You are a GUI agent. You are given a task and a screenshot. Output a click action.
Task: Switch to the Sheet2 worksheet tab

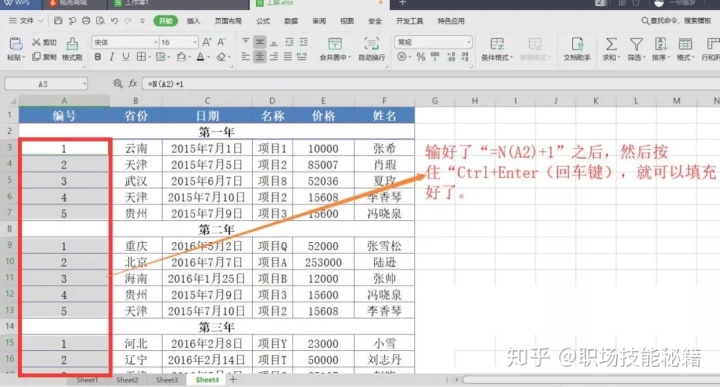(x=127, y=380)
